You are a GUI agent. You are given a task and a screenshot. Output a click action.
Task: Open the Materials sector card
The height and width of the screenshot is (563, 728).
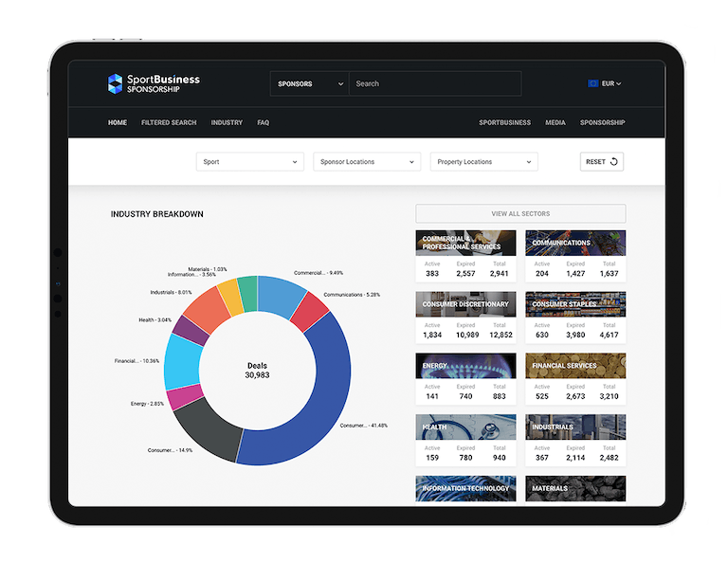tap(575, 488)
